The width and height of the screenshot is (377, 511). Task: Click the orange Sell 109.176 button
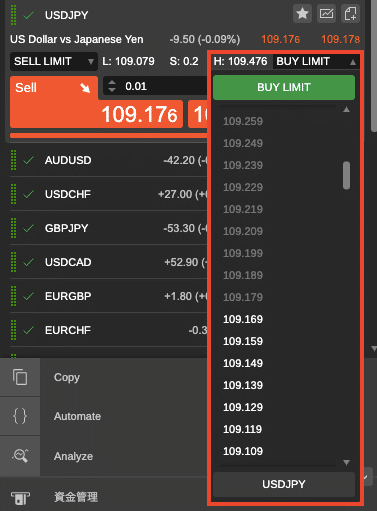[96, 102]
